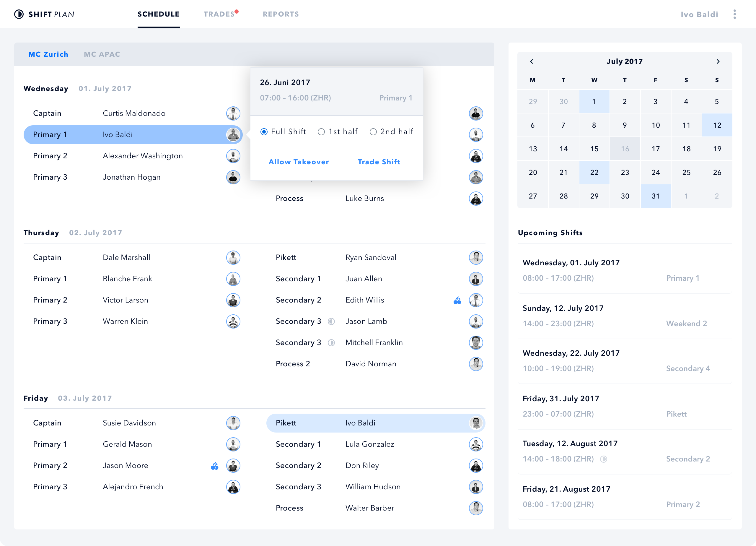This screenshot has height=546, width=756.
Task: Click Thursday 02. July 2017 heading
Action: click(x=73, y=233)
